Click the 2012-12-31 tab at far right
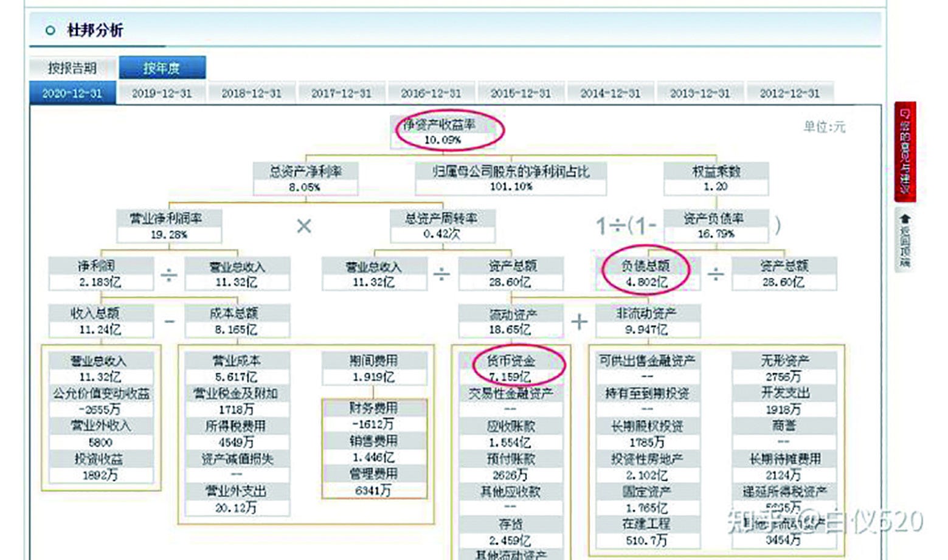Image resolution: width=948 pixels, height=560 pixels. 791,93
